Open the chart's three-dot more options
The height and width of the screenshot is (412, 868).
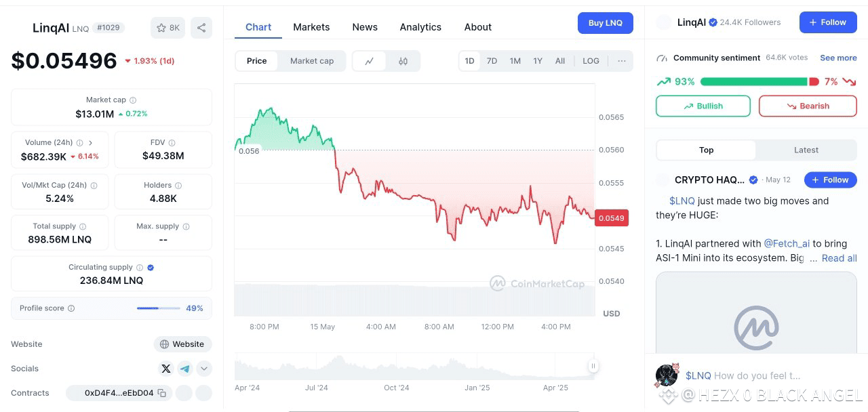pyautogui.click(x=622, y=61)
